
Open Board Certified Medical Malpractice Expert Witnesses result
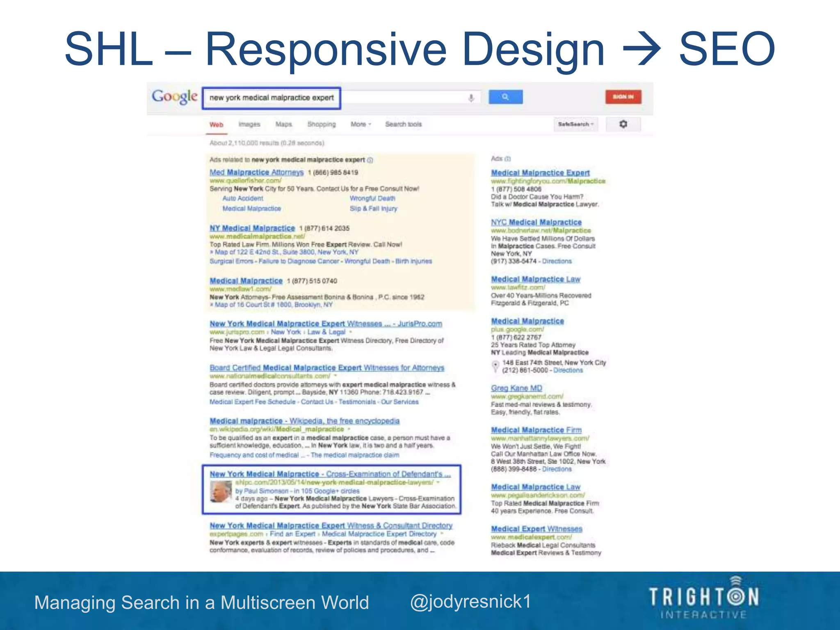pos(326,368)
